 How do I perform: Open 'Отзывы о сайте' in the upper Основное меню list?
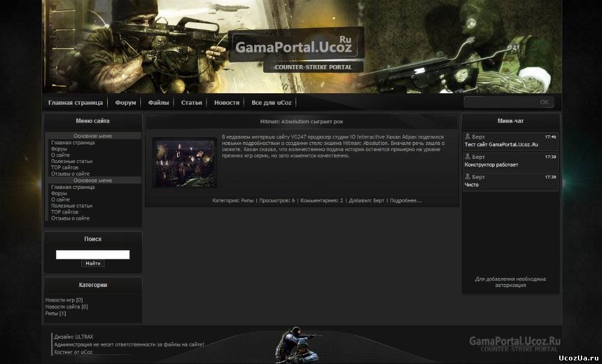70,174
